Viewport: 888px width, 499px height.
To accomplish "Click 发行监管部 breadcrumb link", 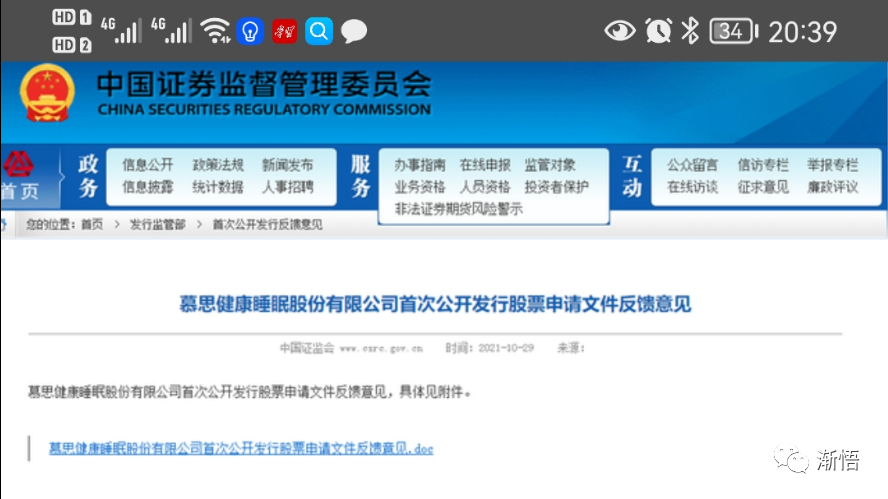I will [x=158, y=225].
